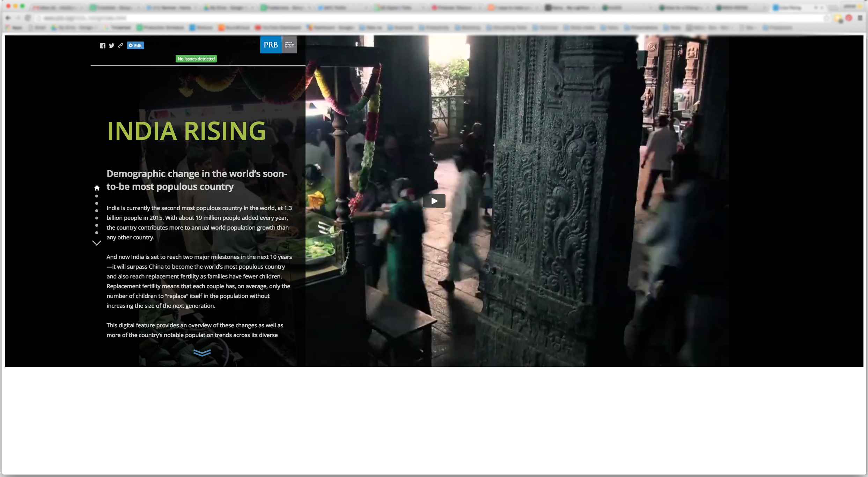
Task: Go to the home section icon
Action: tap(97, 188)
